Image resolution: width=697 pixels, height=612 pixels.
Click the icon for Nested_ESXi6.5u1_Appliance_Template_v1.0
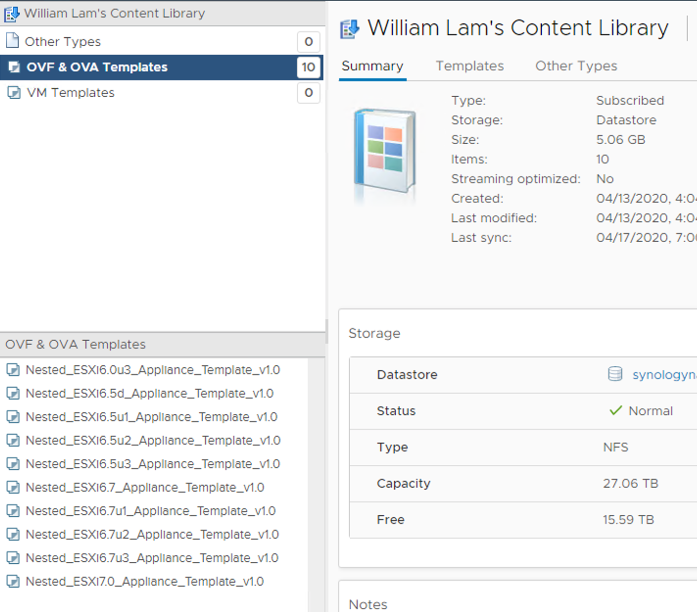[13, 417]
